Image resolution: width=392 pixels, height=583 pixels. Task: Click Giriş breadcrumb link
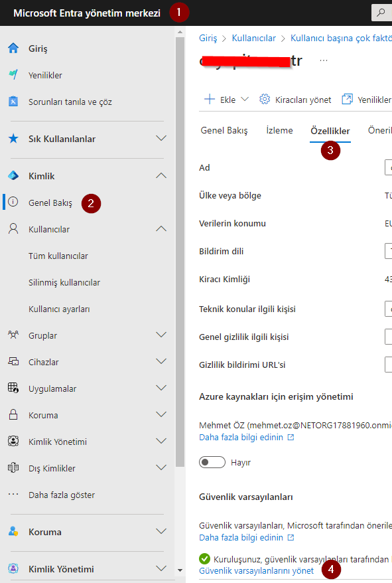208,39
